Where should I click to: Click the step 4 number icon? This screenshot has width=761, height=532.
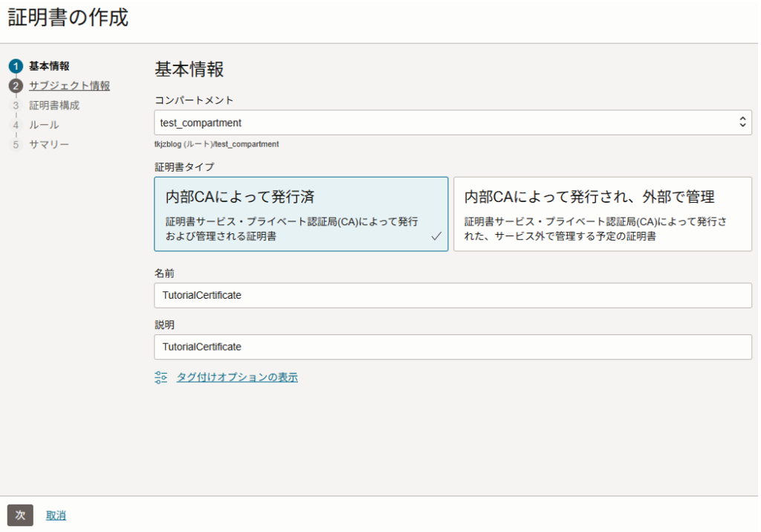pos(16,125)
